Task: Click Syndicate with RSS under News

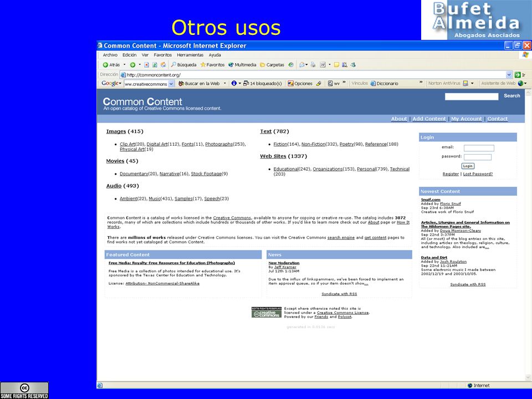Action: pos(339,294)
